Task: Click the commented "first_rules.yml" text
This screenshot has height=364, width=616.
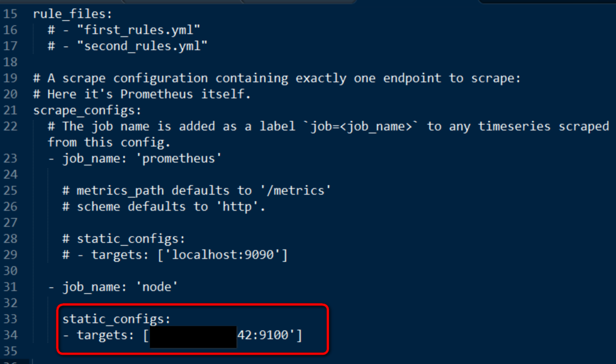Action: click(x=139, y=30)
